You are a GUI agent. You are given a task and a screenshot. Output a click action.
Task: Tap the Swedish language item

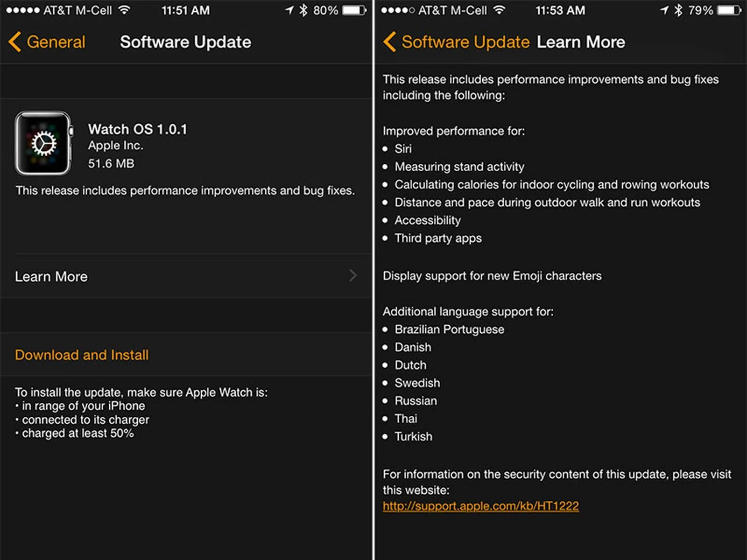(x=417, y=383)
